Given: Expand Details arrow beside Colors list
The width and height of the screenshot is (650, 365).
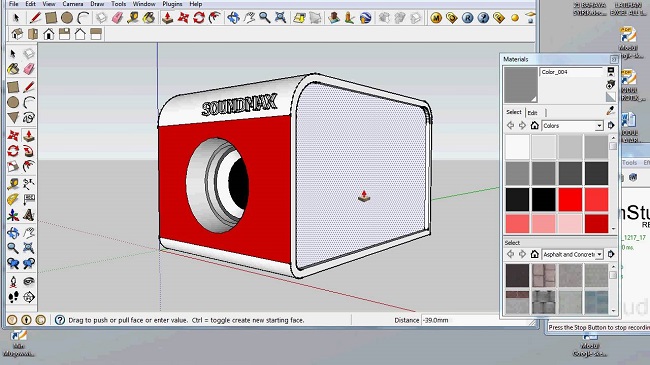Looking at the screenshot, I should [611, 125].
